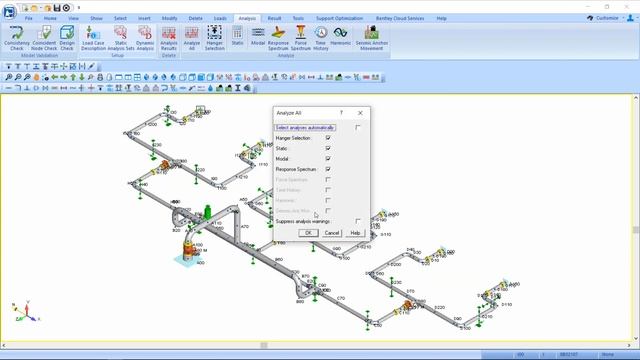The image size is (640, 360).
Task: Click the vertical scrollbar down arrow
Action: [636, 338]
